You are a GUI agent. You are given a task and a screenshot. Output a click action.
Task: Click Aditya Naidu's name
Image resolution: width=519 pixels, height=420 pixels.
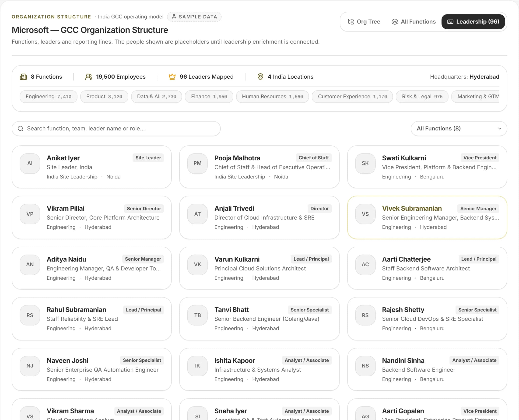point(66,259)
